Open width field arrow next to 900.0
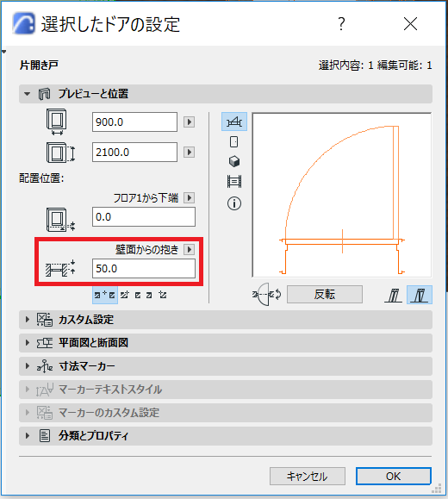Screen dimensions: 448x499 coord(189,122)
